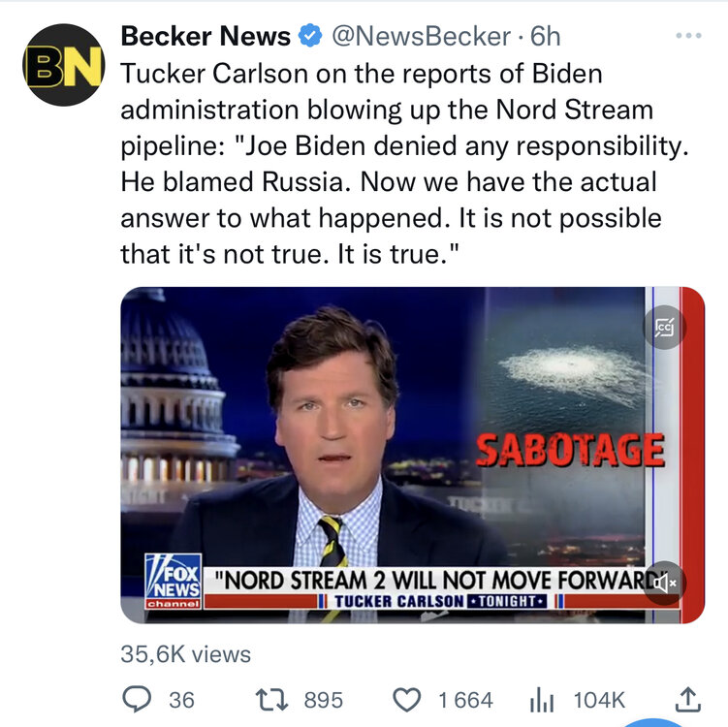Click the 6h timestamp

(546, 37)
